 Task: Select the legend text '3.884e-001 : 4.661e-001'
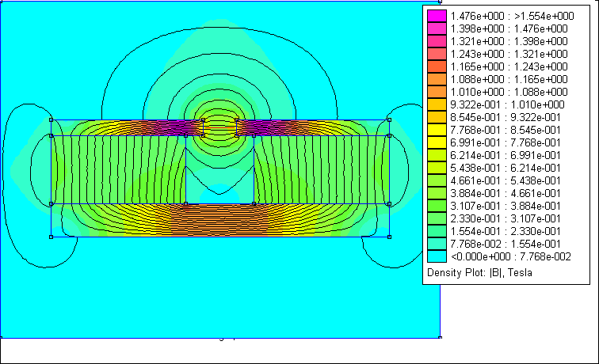(506, 193)
